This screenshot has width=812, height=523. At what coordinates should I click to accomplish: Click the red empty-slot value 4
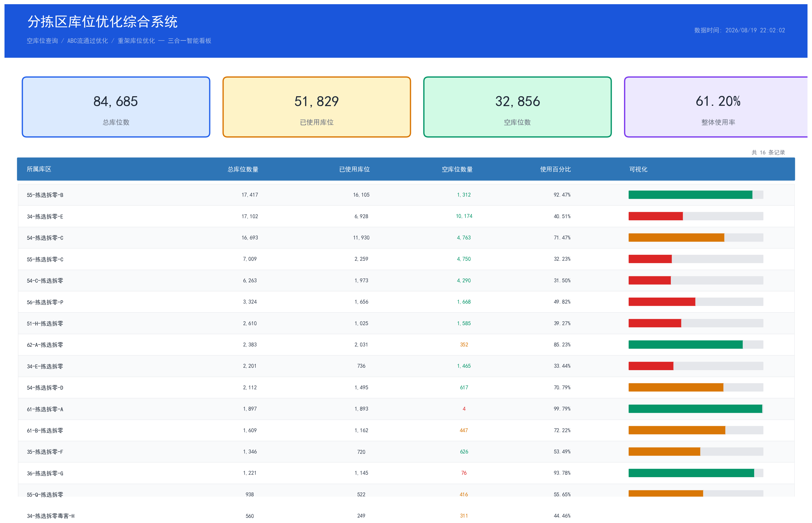pyautogui.click(x=464, y=409)
